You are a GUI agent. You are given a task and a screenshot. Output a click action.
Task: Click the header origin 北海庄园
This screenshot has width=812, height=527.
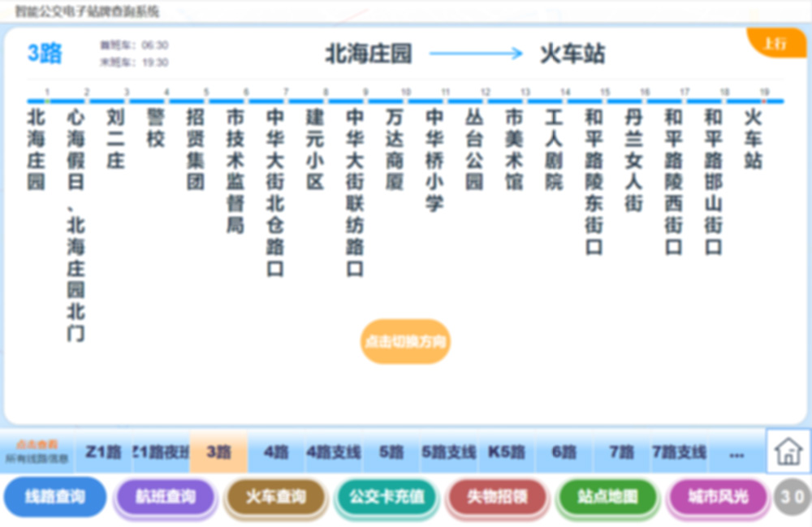pos(369,54)
